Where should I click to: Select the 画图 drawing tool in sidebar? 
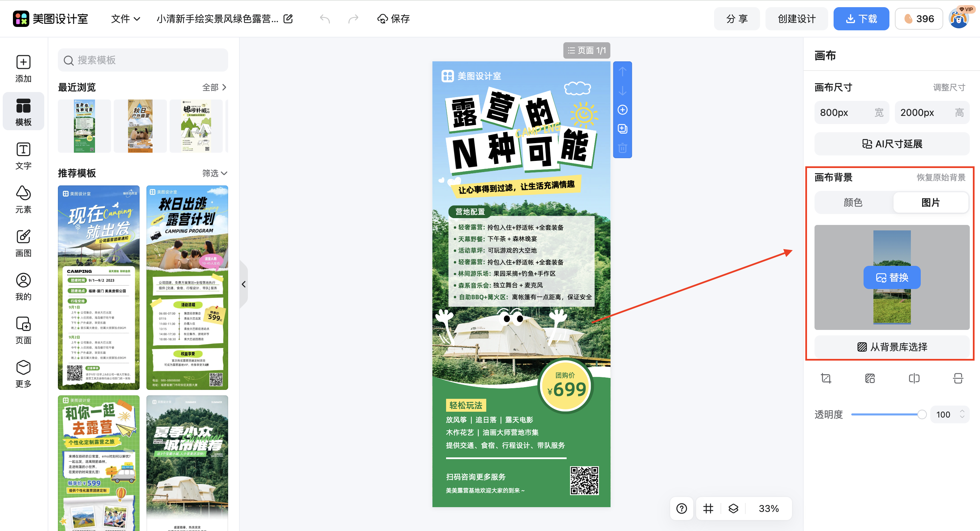(23, 242)
